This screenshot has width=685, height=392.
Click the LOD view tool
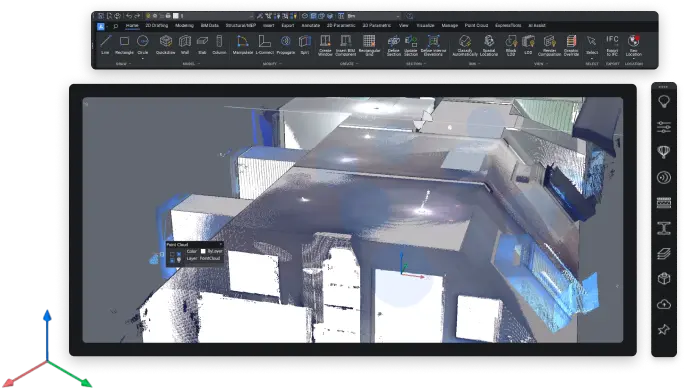point(528,45)
